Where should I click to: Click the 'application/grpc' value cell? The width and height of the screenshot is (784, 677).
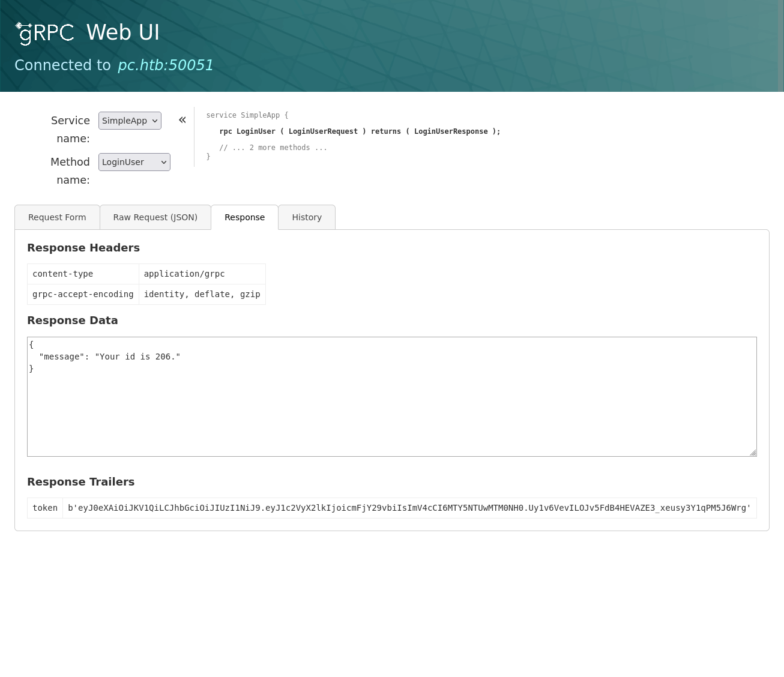point(202,274)
